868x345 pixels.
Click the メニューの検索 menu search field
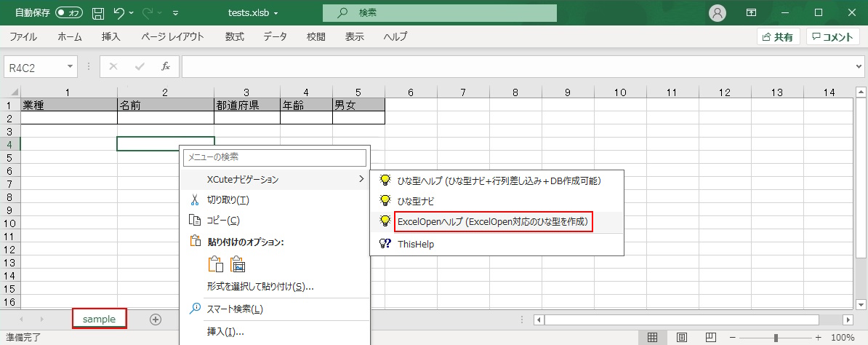coord(275,157)
